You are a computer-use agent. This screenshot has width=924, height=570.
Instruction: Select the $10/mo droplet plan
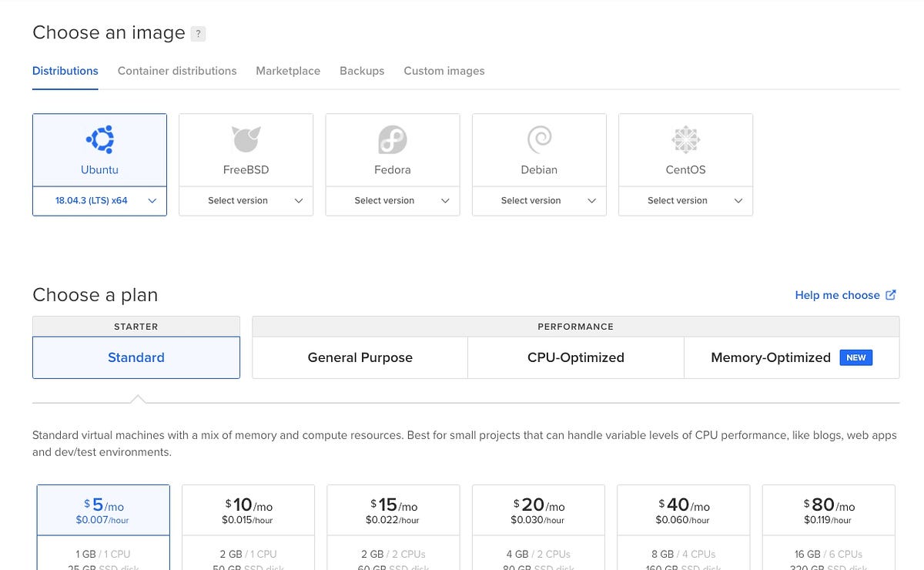click(248, 508)
